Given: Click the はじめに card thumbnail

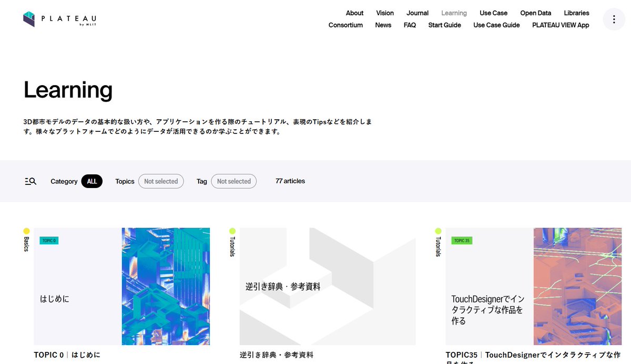Looking at the screenshot, I should click(x=166, y=286).
